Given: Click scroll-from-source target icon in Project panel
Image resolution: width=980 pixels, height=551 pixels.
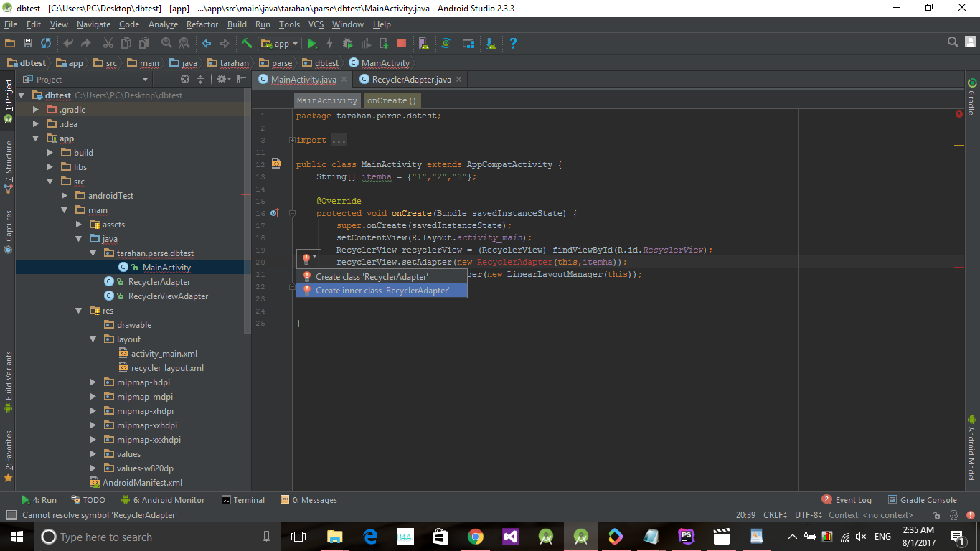Looking at the screenshot, I should point(185,80).
